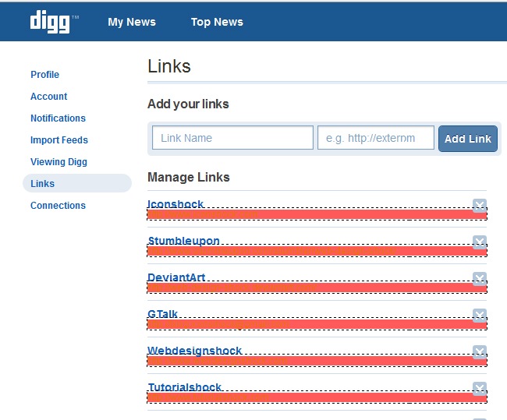Click the external URL input field

[375, 138]
